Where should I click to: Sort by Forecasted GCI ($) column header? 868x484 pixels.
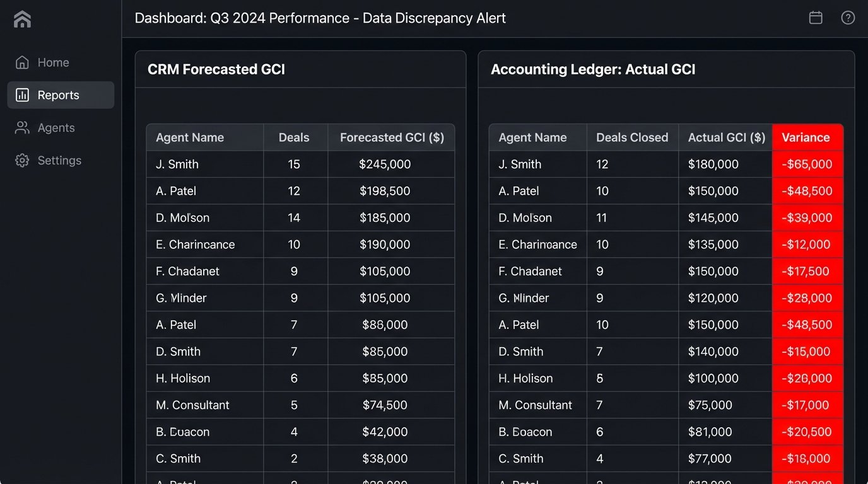pyautogui.click(x=392, y=137)
